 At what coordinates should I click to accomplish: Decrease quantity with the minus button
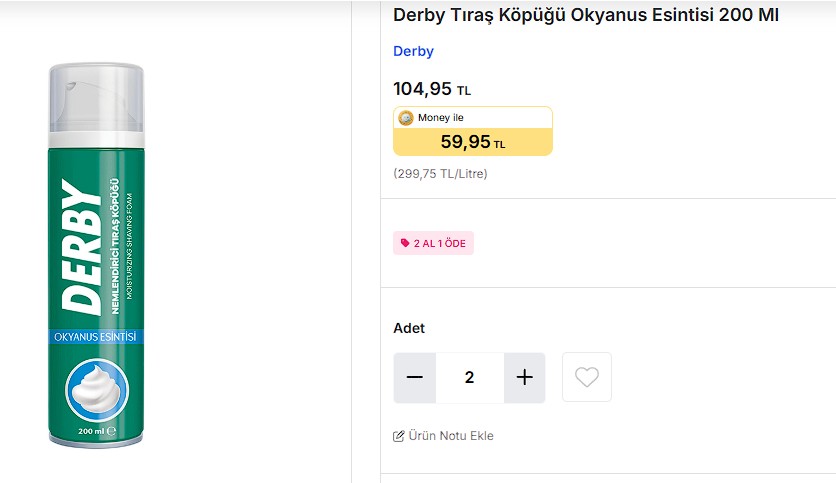point(415,378)
